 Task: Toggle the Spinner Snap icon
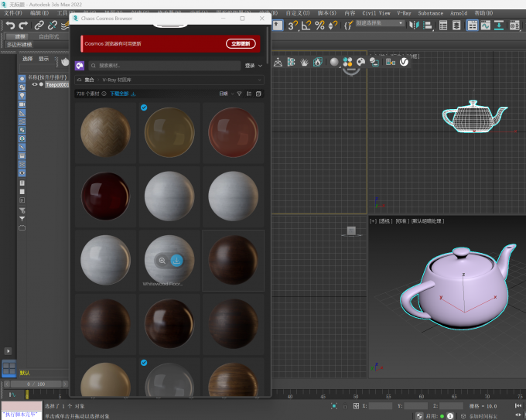pos(333,26)
